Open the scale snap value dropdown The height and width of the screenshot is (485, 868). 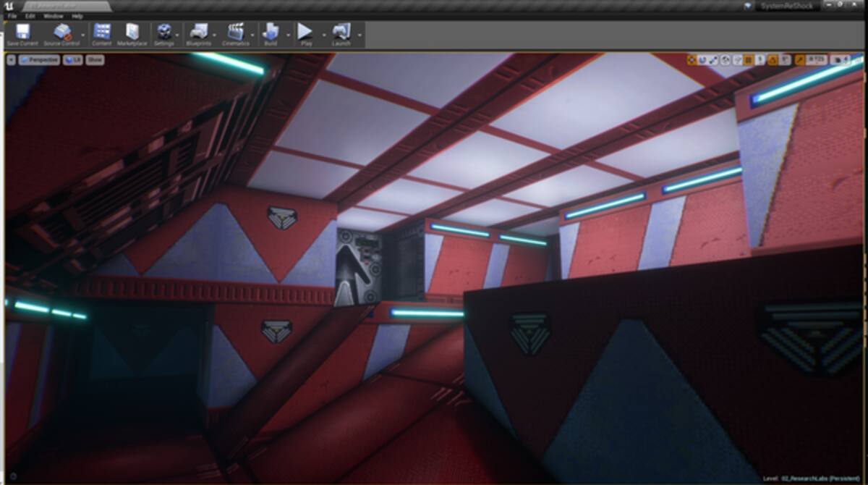click(x=817, y=60)
